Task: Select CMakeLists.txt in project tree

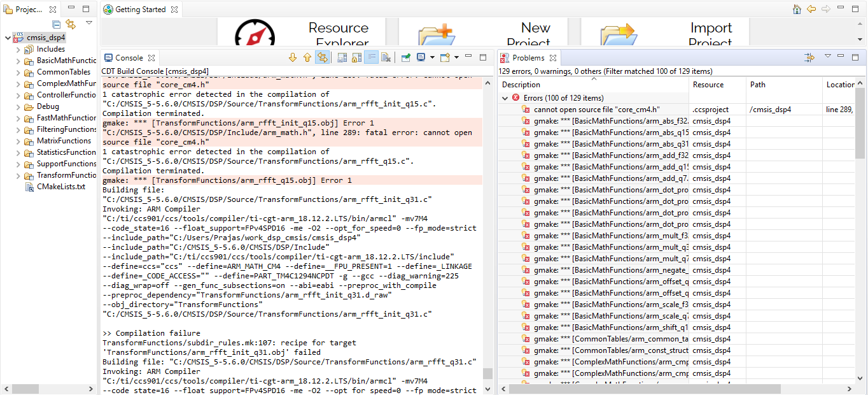Action: [x=61, y=187]
